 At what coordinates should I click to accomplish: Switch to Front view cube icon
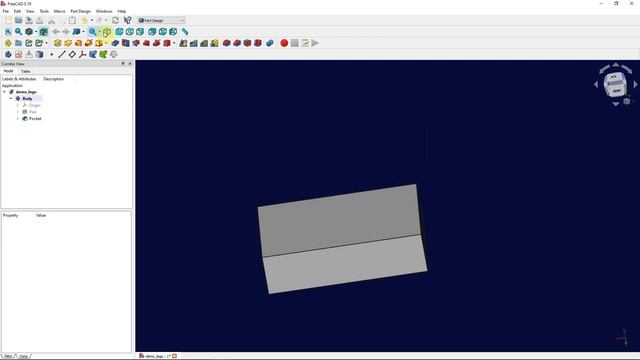click(119, 31)
